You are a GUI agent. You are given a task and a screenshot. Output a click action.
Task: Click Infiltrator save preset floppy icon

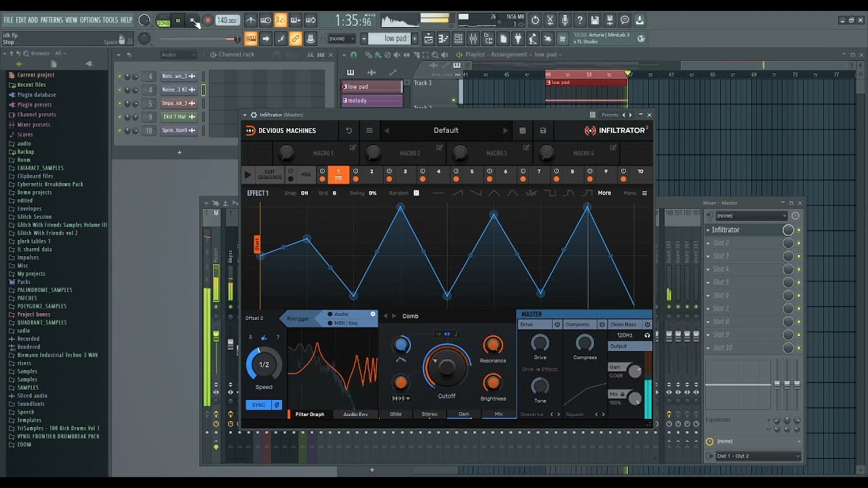[542, 130]
